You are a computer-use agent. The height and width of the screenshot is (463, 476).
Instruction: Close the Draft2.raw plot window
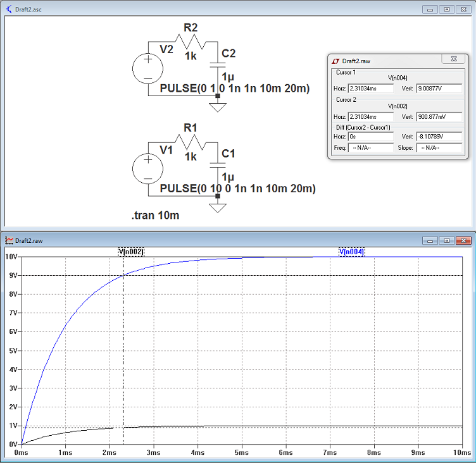463,240
